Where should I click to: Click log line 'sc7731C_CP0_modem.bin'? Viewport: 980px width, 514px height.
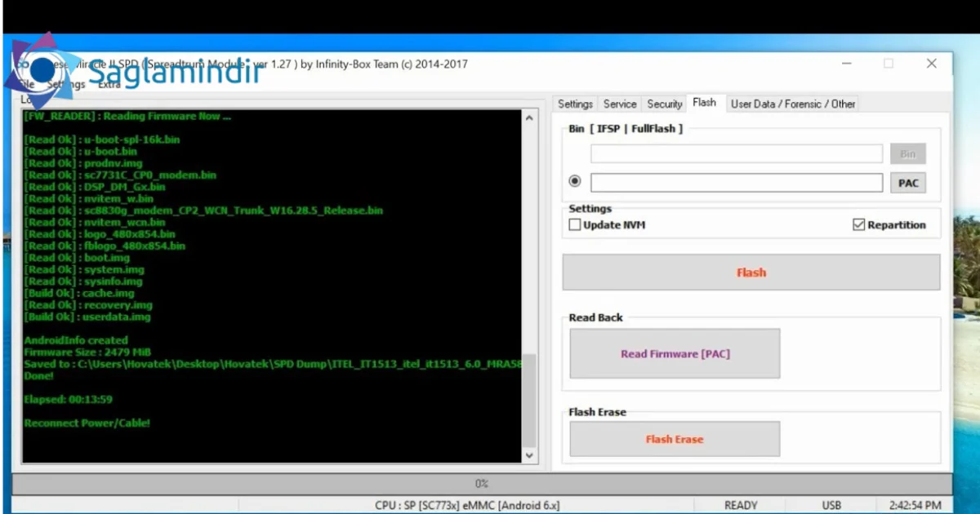[x=120, y=175]
